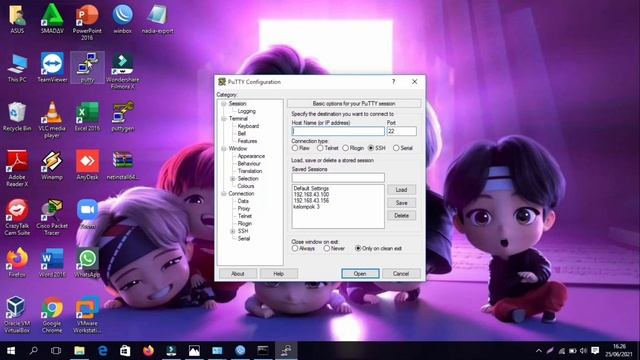This screenshot has width=640, height=360.
Task: Open SMADAV antivirus desktop icon
Action: [x=52, y=18]
